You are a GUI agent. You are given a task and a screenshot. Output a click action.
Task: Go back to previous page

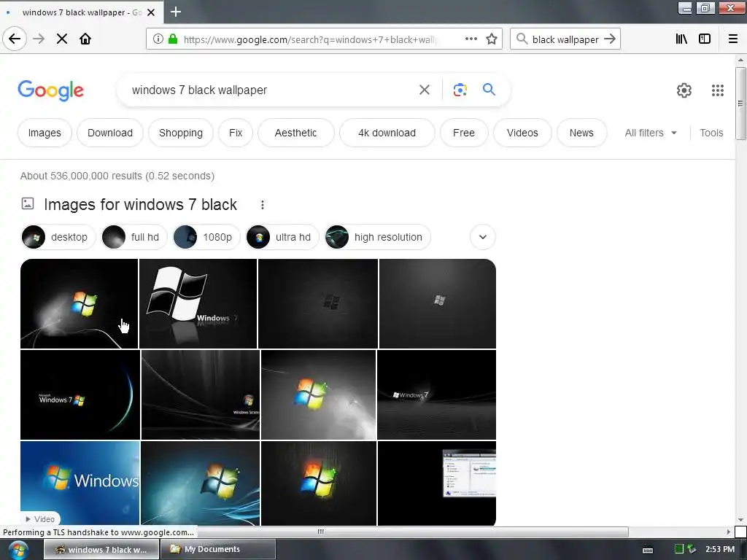[15, 39]
